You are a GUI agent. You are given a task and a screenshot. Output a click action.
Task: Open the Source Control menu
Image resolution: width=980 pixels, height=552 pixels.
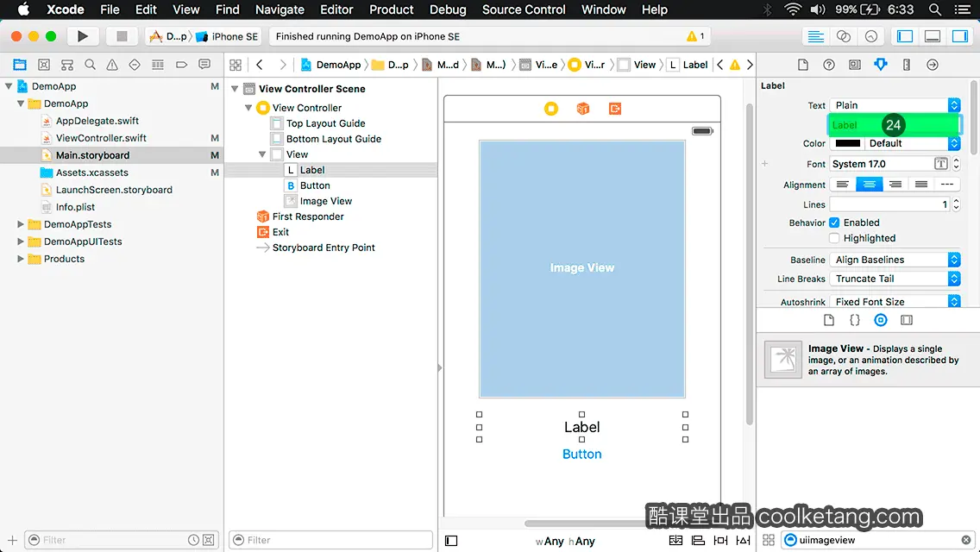point(524,9)
